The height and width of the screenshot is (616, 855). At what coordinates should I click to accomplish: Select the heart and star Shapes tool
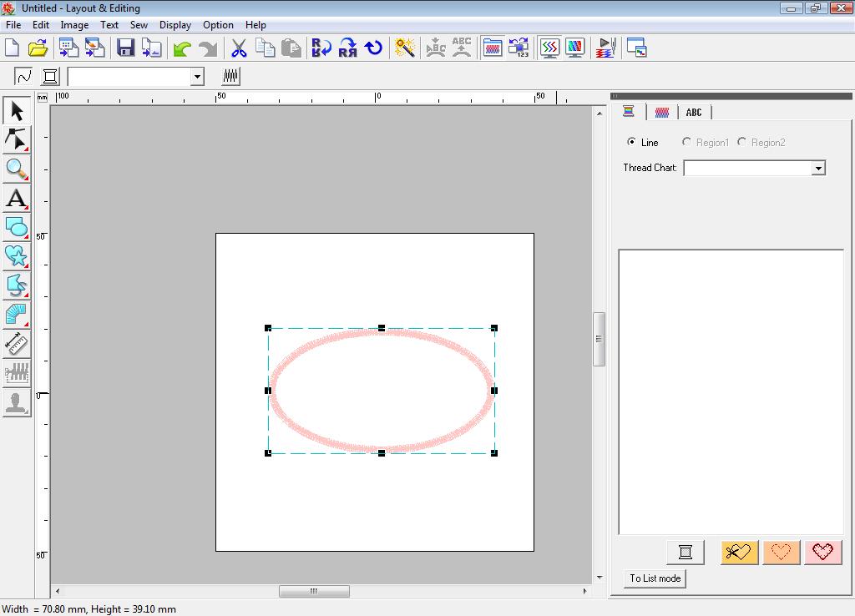coord(17,257)
